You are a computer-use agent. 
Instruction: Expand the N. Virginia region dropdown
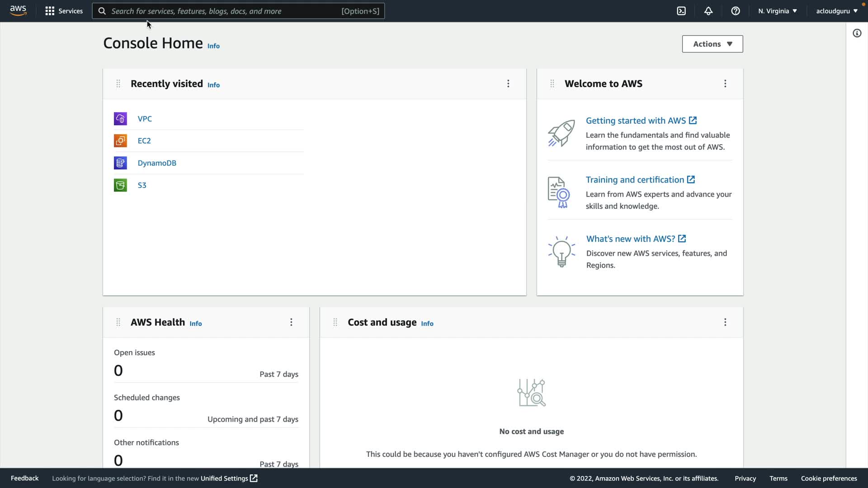tap(778, 11)
